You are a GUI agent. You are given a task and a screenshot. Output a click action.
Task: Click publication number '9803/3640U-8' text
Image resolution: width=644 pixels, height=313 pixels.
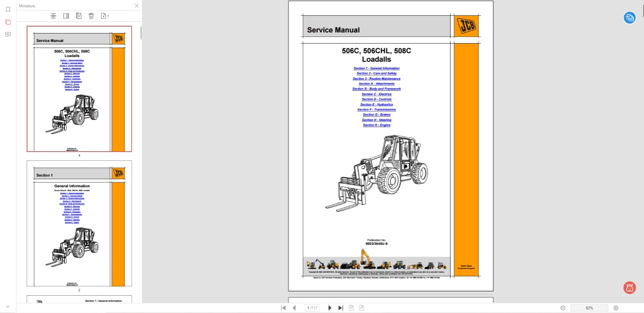[377, 244]
